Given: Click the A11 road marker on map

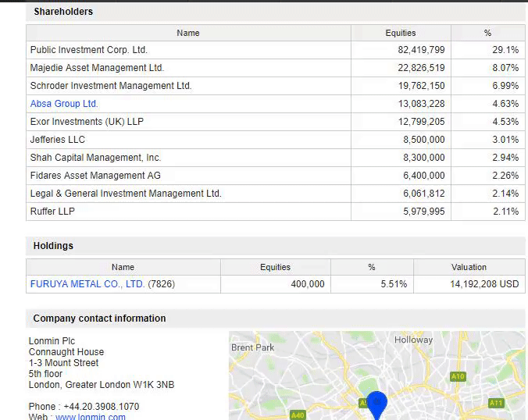Looking at the screenshot, I should (496, 403).
